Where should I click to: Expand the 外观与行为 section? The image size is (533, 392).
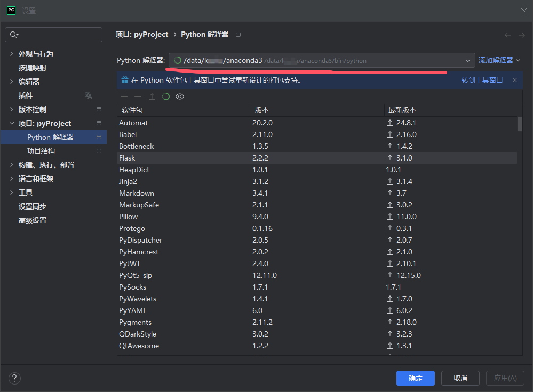click(12, 54)
